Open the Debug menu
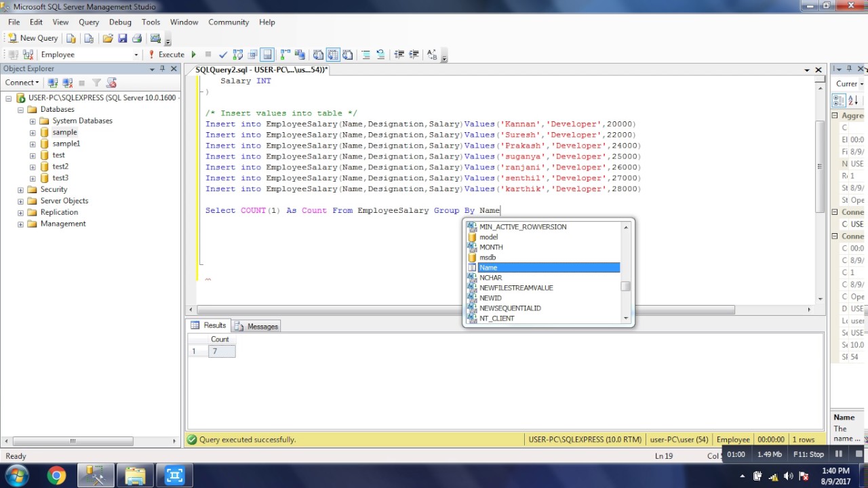Screen dimensions: 868x488 [120, 22]
